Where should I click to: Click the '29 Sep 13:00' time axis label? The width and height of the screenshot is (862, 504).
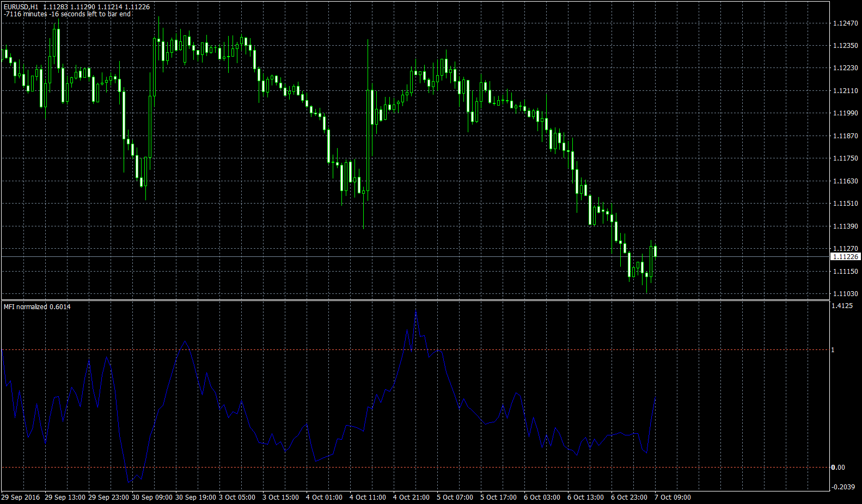click(x=65, y=497)
